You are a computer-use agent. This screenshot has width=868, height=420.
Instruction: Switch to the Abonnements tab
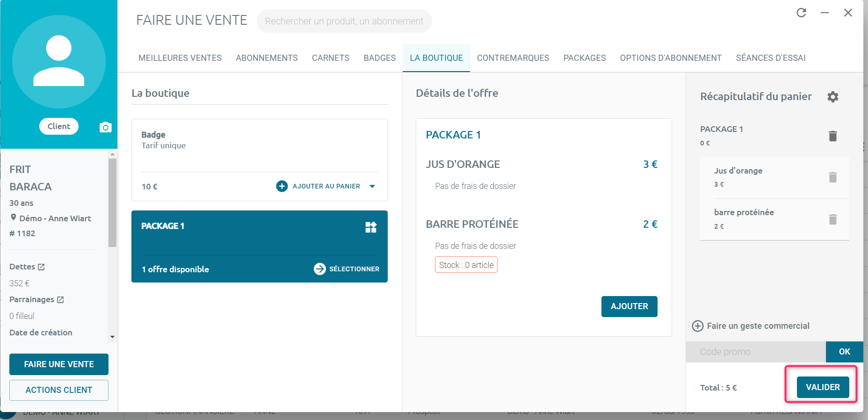[x=267, y=58]
